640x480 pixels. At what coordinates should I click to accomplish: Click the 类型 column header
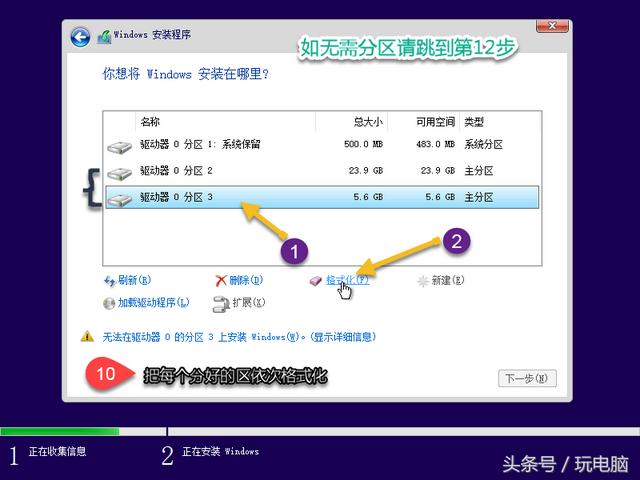(475, 122)
